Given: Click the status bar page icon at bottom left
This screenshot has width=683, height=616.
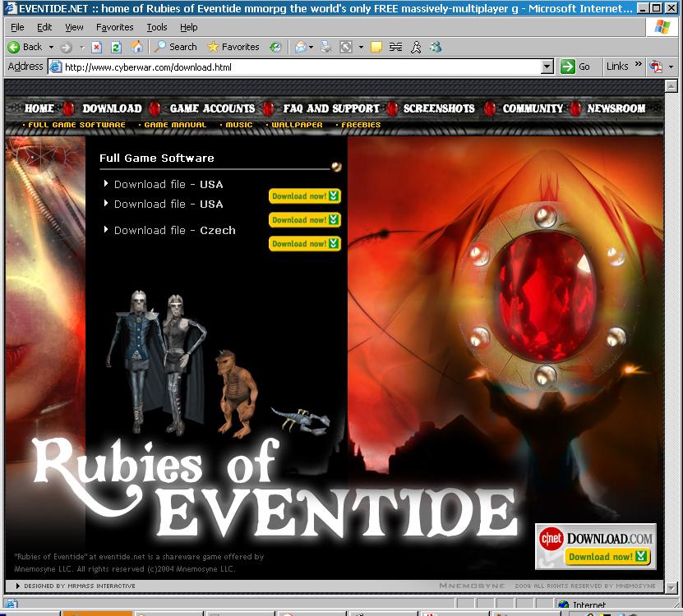Looking at the screenshot, I should click(x=11, y=604).
